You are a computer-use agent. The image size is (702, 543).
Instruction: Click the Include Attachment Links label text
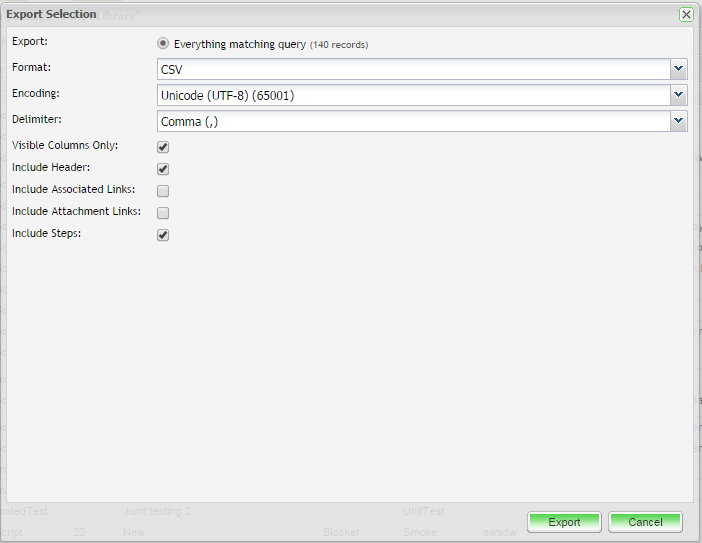click(x=76, y=211)
